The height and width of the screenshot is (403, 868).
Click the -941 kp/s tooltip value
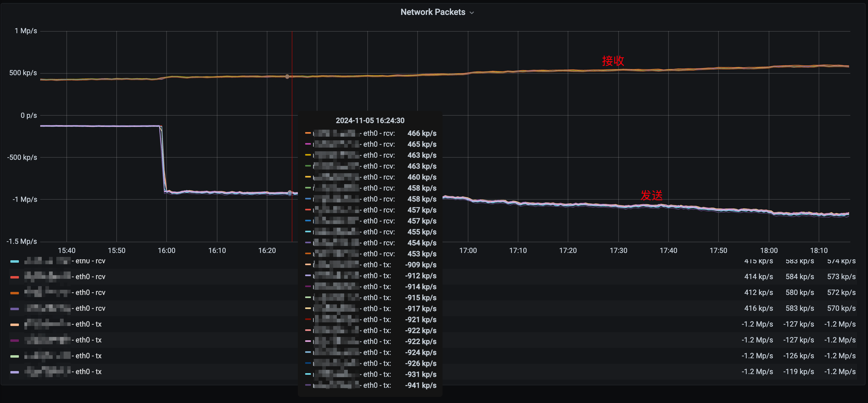point(421,385)
